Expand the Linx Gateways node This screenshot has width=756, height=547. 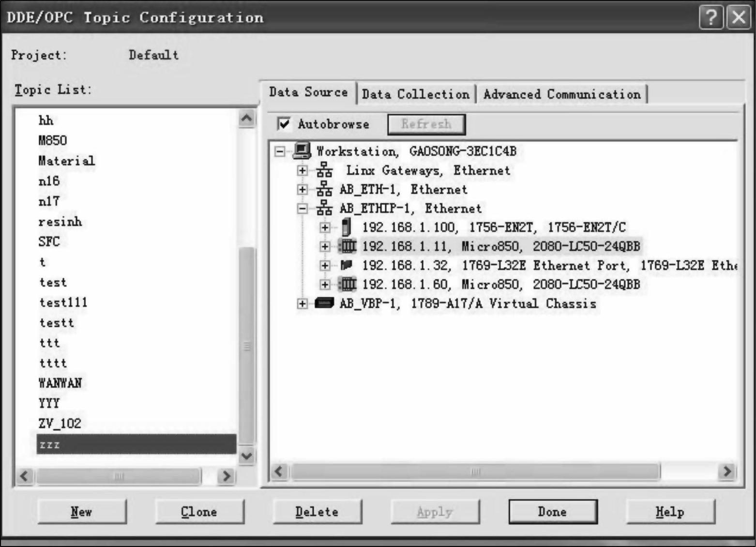pos(302,170)
